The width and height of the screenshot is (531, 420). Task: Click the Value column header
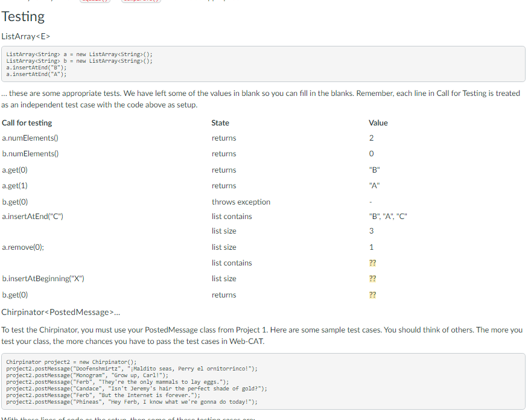click(x=378, y=122)
